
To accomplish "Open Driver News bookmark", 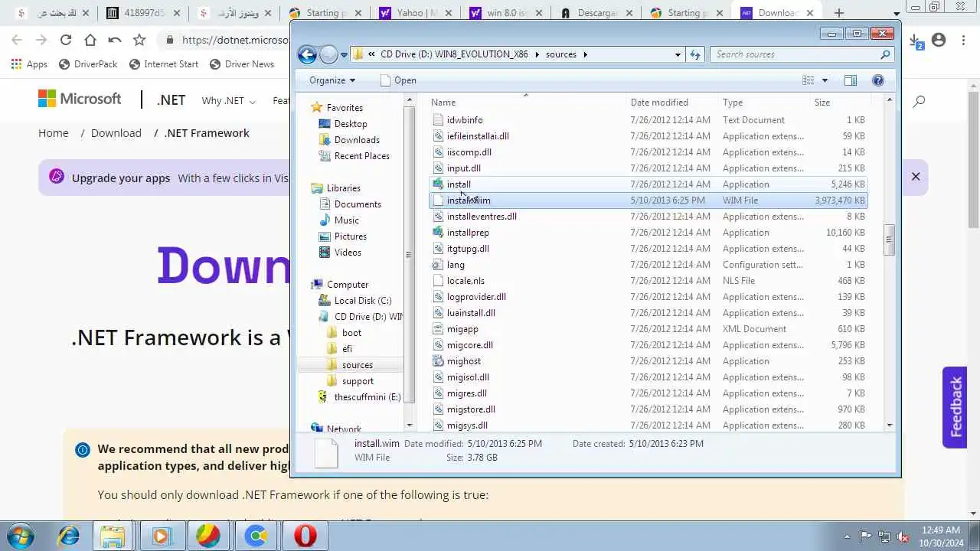I will click(x=242, y=64).
